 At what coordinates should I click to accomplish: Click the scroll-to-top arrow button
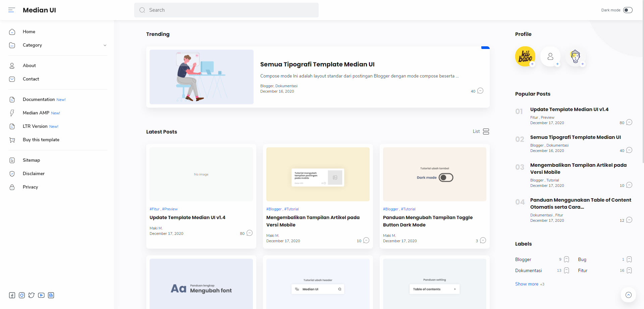629,295
